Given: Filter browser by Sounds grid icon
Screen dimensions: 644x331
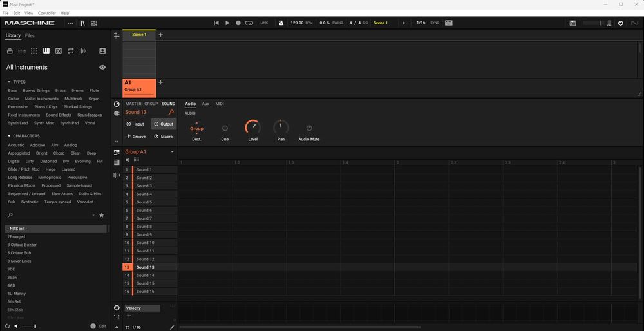Looking at the screenshot, I should 34,51.
